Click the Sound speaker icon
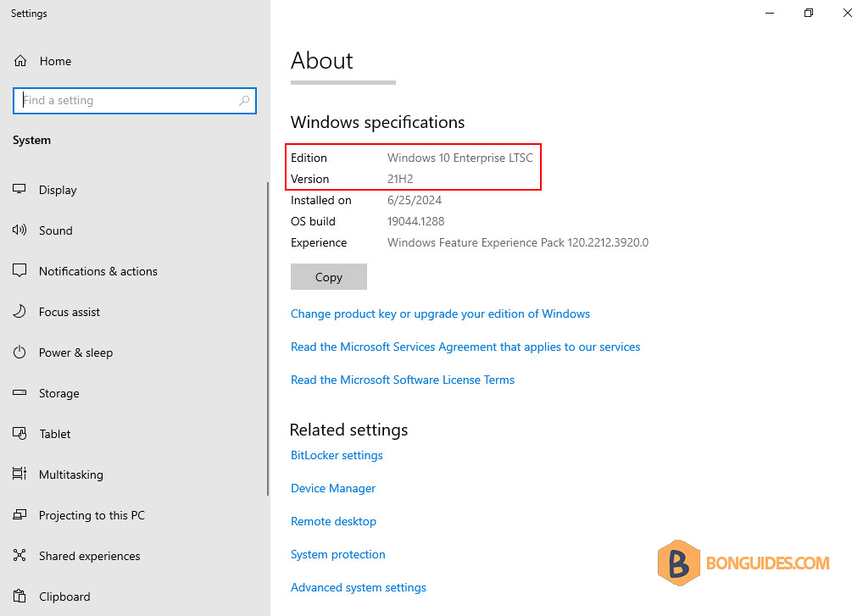 tap(19, 230)
